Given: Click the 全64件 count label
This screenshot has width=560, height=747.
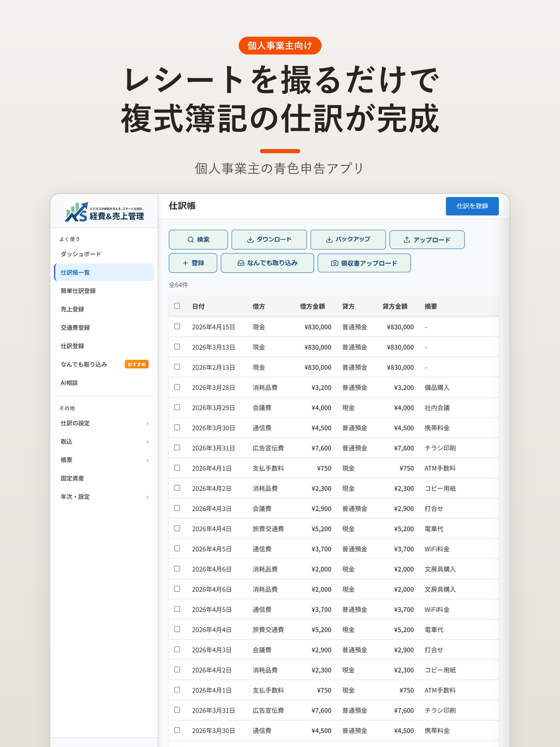Looking at the screenshot, I should click(178, 285).
